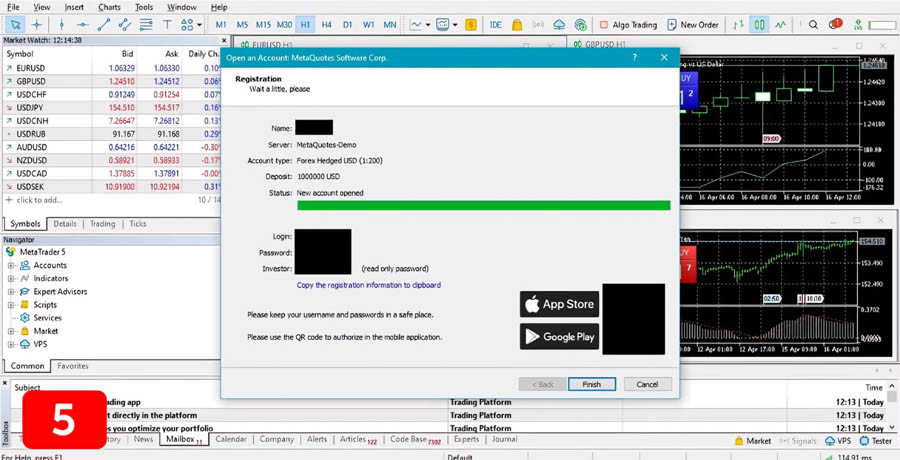Click the App Store badge

(559, 304)
